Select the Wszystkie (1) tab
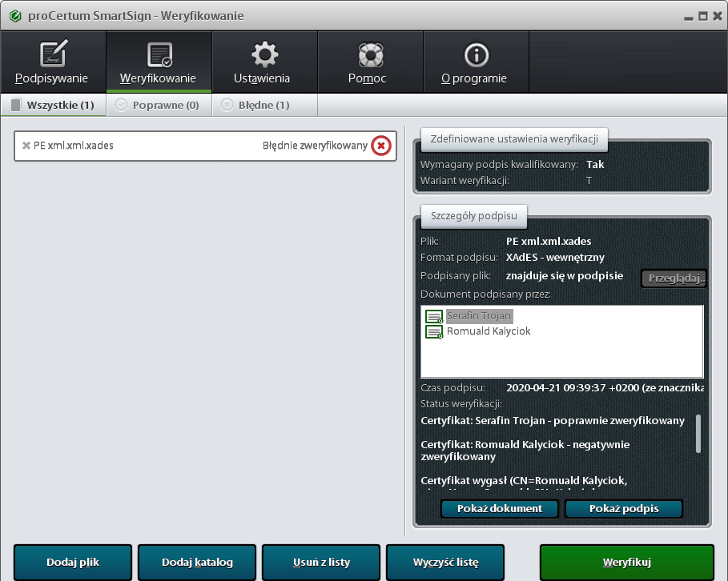Screen dimensions: 728x581 click(54, 106)
